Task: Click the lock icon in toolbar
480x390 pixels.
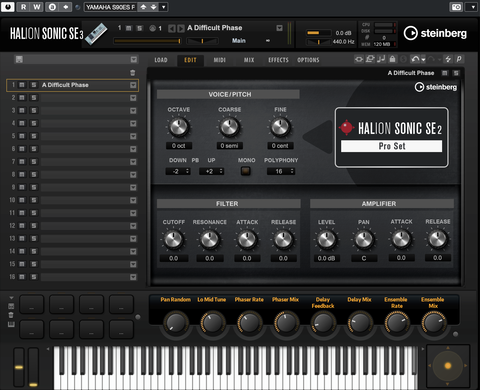Action: tap(392, 59)
